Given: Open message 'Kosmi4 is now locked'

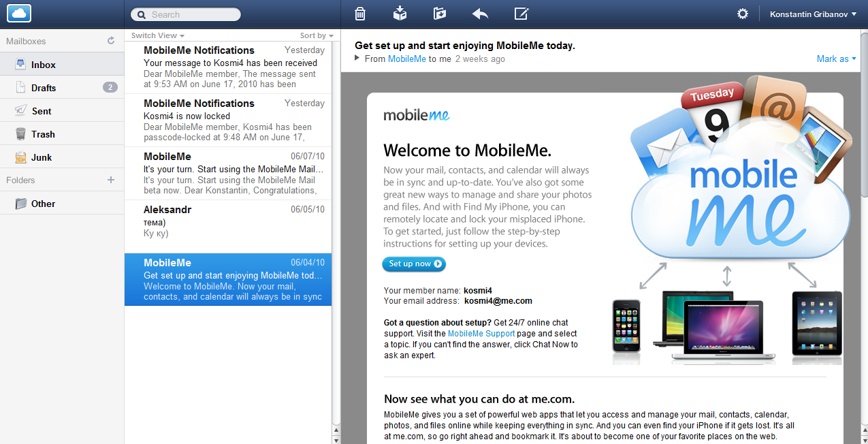Looking at the screenshot, I should click(228, 121).
